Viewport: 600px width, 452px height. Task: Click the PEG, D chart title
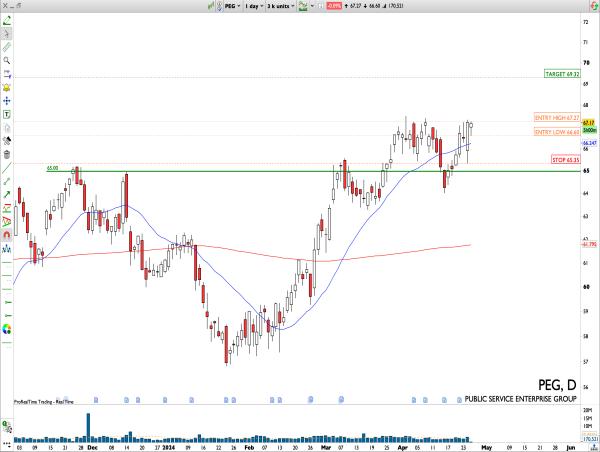[557, 385]
